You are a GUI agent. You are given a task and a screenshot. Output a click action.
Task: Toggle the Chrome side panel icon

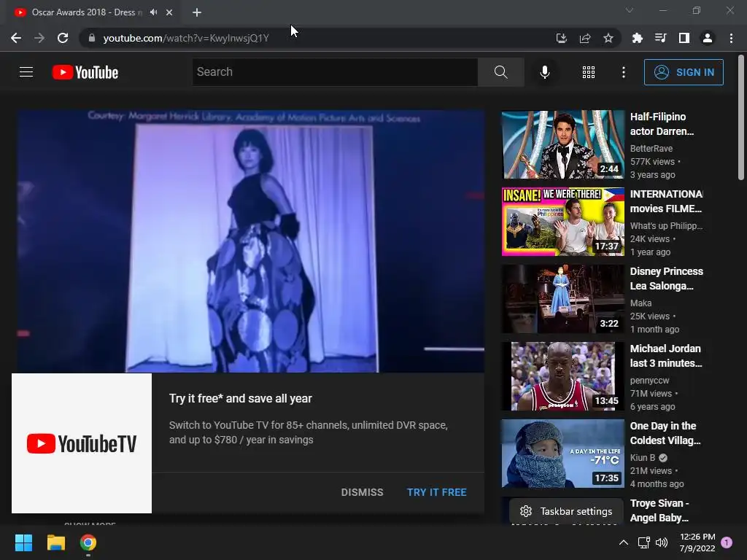click(x=684, y=38)
